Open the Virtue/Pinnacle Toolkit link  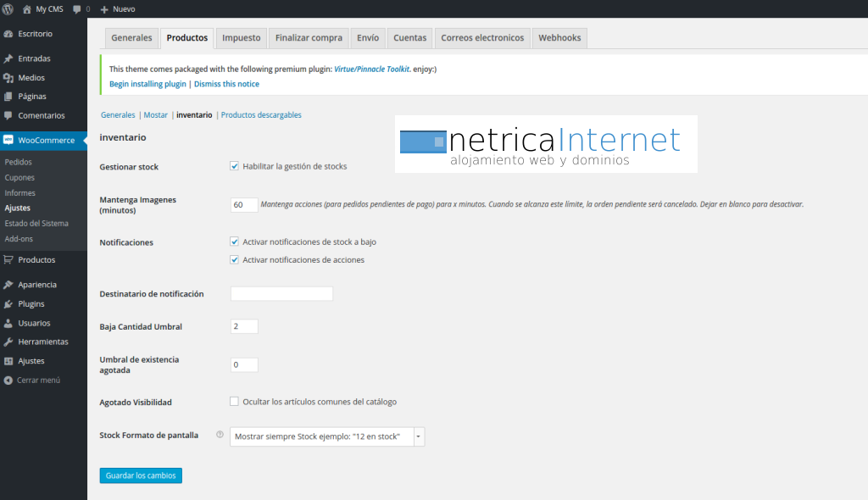371,69
